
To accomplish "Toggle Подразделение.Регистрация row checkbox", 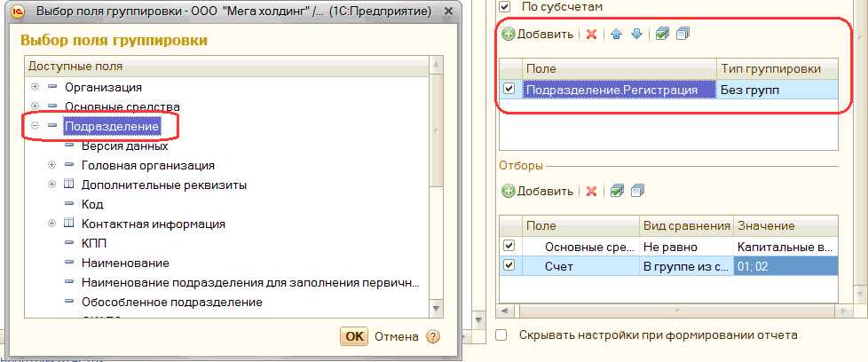I will pyautogui.click(x=509, y=89).
